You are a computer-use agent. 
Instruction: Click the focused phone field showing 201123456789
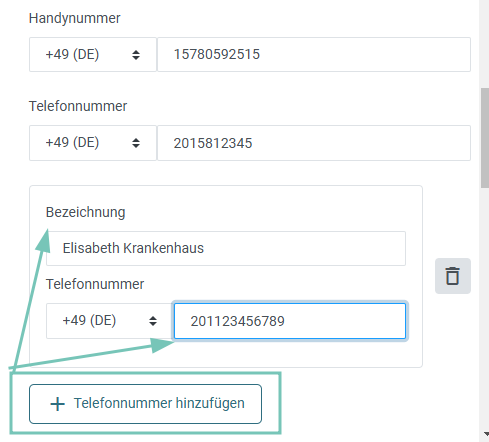pyautogui.click(x=290, y=321)
